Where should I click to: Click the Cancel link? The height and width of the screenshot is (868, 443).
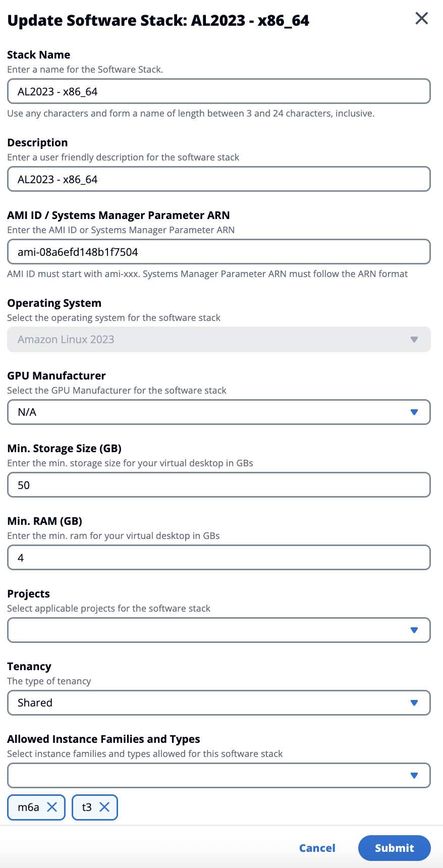317,848
